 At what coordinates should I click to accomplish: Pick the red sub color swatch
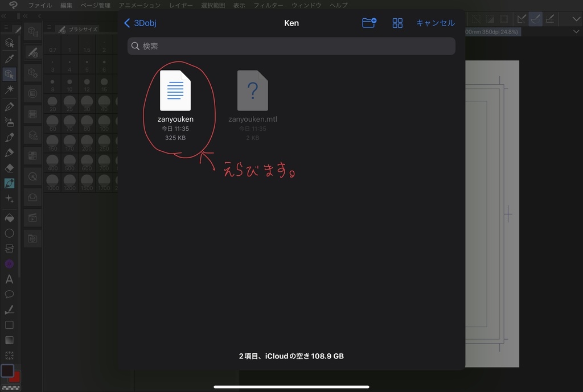(15, 378)
